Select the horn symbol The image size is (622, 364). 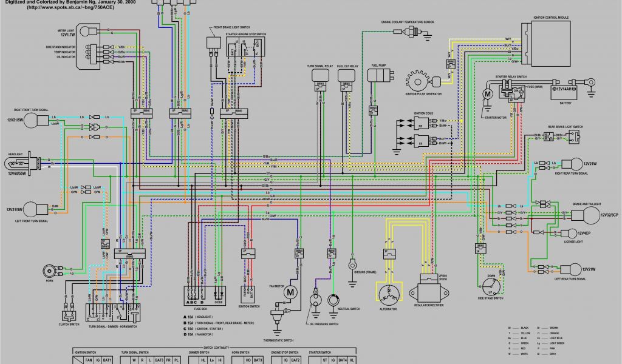pos(49,271)
